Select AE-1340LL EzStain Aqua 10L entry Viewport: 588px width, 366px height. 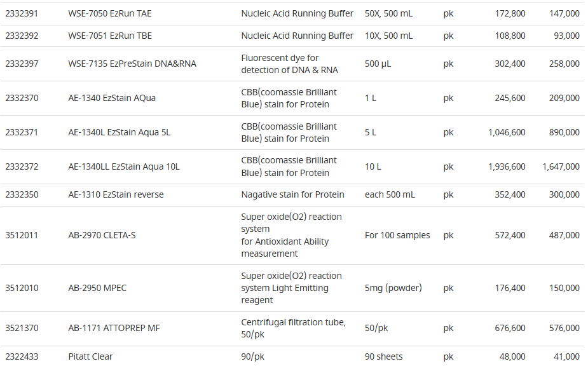pos(124,166)
